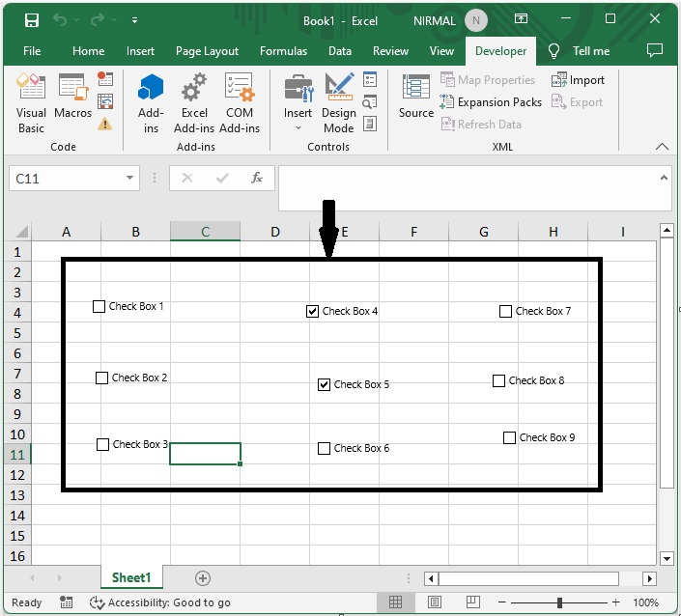This screenshot has height=616, width=681.
Task: Click NIRMAL account avatar
Action: point(476,20)
